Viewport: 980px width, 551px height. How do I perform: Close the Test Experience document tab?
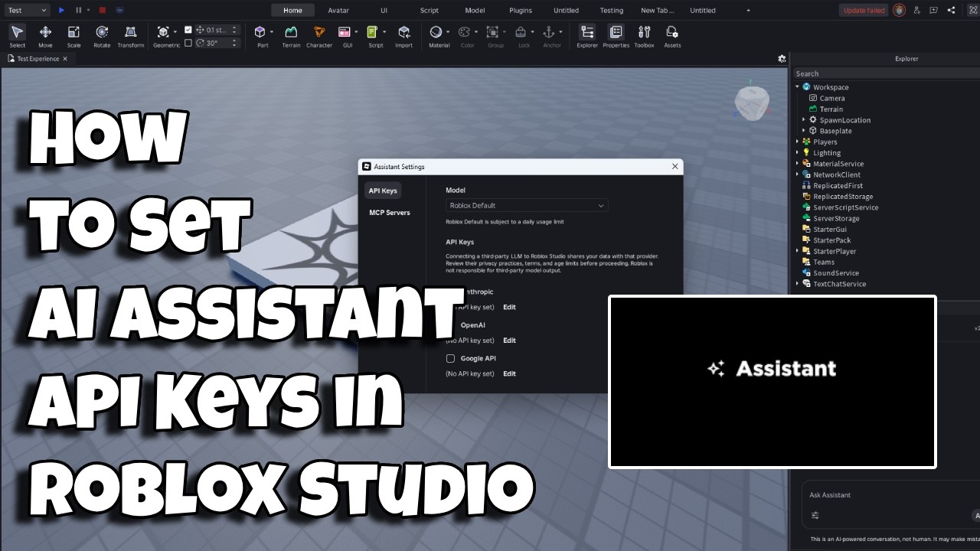[65, 59]
